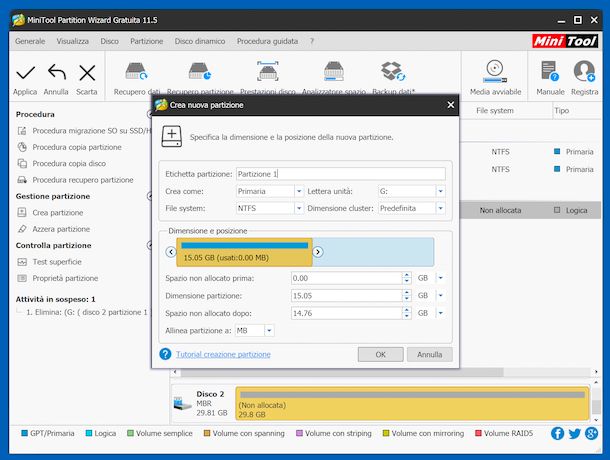This screenshot has height=460, width=610.
Task: Click the Spazio non allocato prima value field
Action: pyautogui.click(x=346, y=278)
